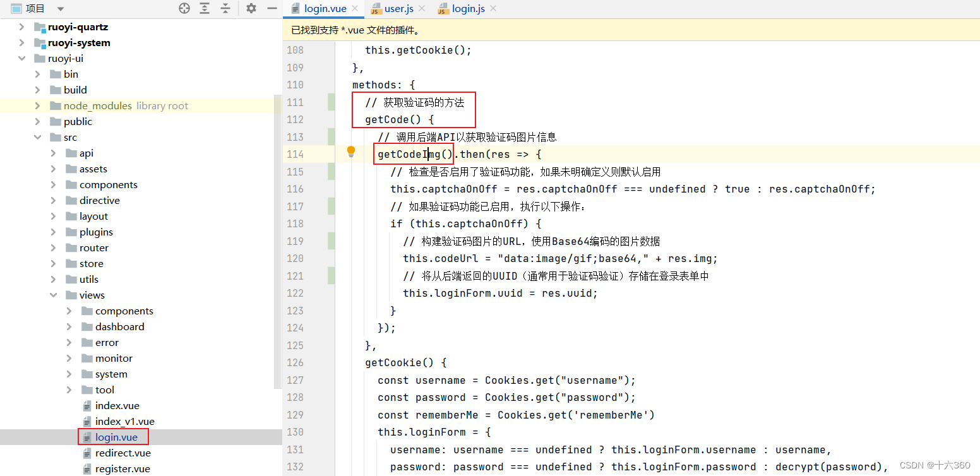Select the expand all icon in project toolbar
The width and height of the screenshot is (980, 476).
[x=204, y=8]
